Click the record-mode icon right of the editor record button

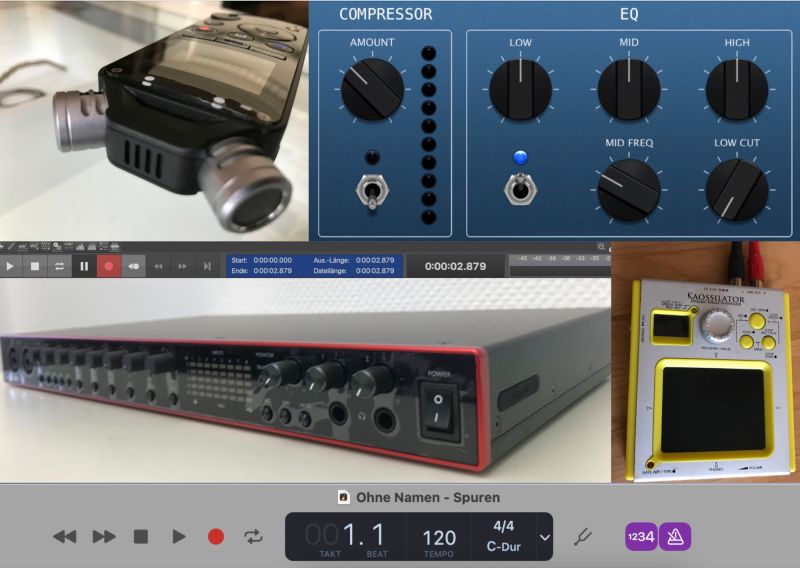pos(134,266)
